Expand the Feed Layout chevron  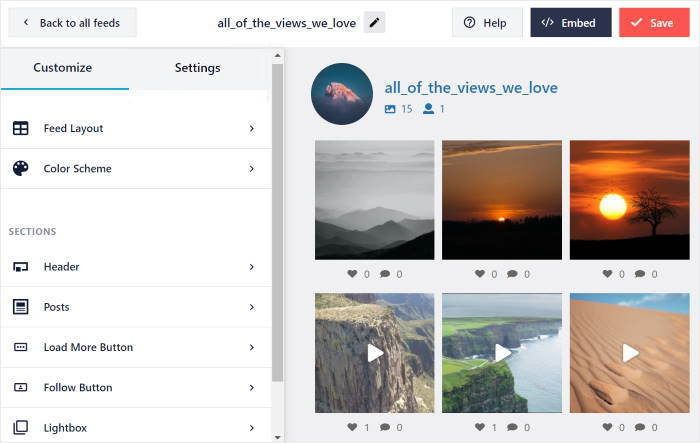click(x=251, y=129)
